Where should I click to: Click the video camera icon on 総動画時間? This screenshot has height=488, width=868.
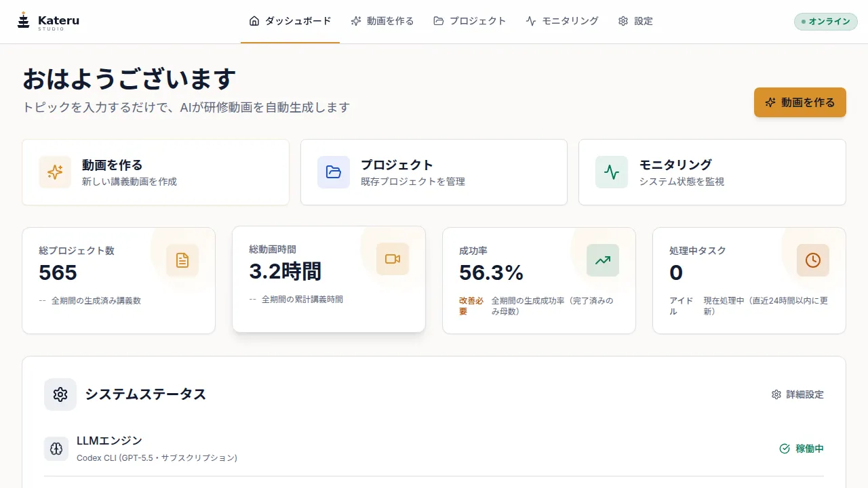pos(393,259)
